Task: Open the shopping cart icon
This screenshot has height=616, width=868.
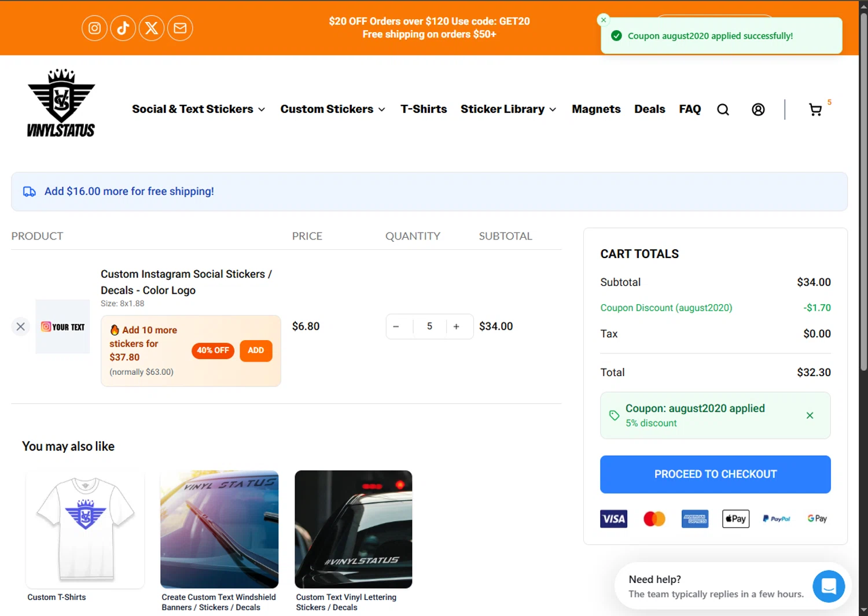Action: pos(815,109)
